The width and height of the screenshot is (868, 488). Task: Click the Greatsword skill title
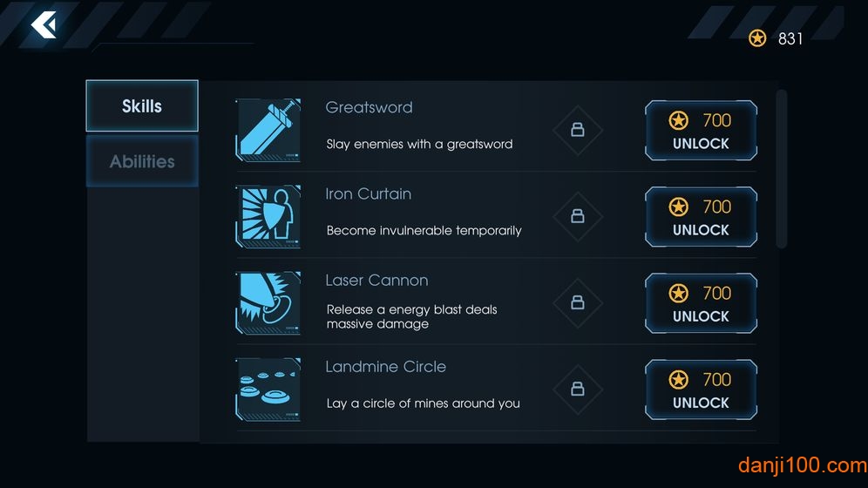[x=369, y=107]
